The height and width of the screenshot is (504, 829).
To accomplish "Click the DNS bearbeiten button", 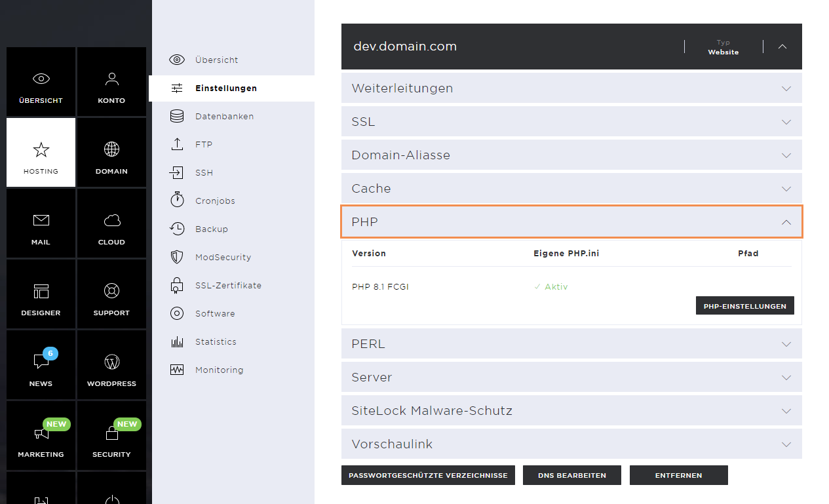I will point(571,475).
